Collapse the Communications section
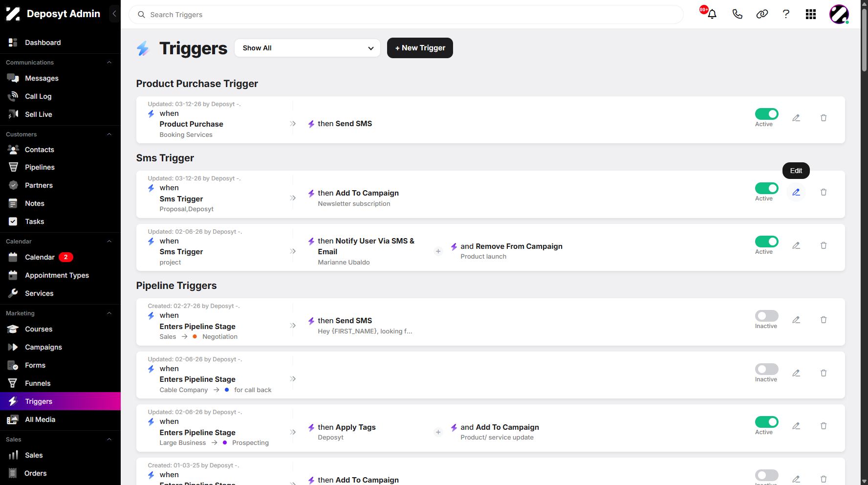 [109, 63]
